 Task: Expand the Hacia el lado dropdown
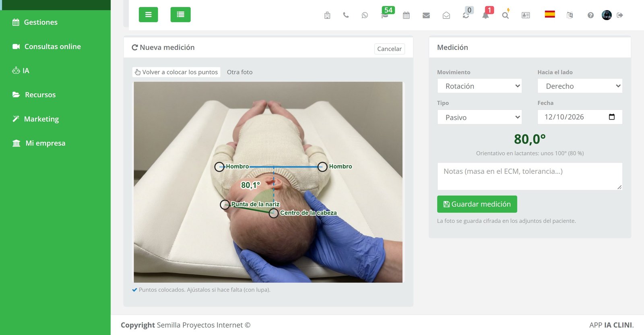tap(580, 86)
